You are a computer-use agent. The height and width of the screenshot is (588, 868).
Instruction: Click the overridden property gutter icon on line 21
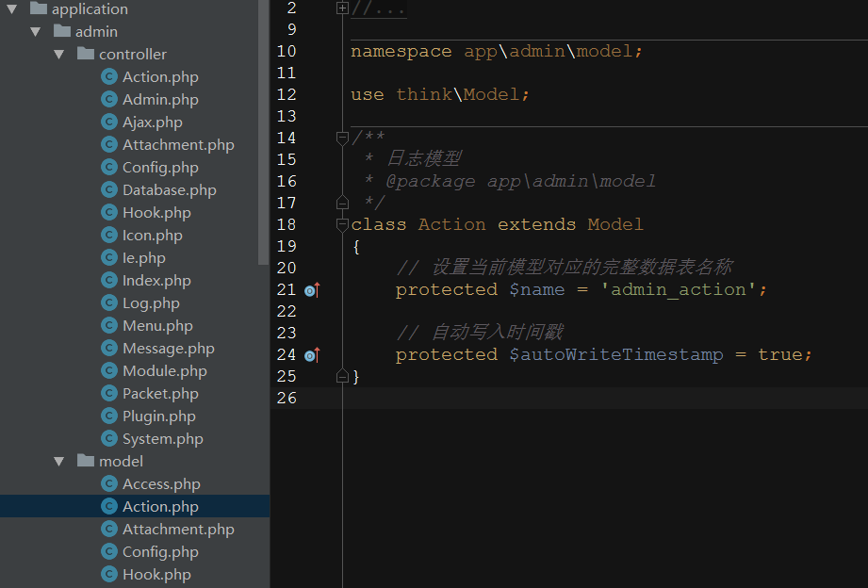[x=311, y=289]
